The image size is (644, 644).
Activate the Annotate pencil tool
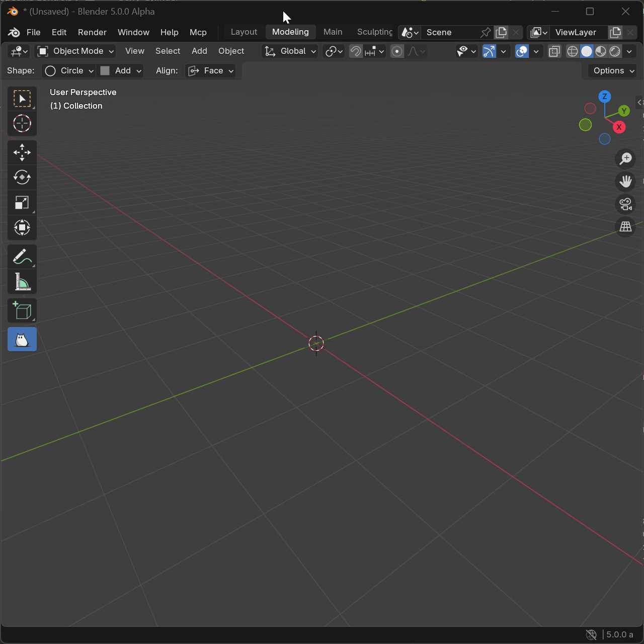tap(22, 257)
